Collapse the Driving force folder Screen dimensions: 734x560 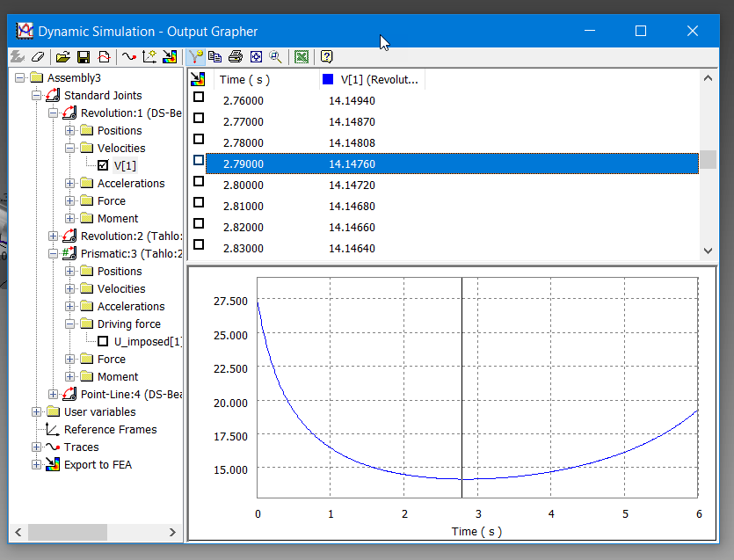[x=69, y=324]
